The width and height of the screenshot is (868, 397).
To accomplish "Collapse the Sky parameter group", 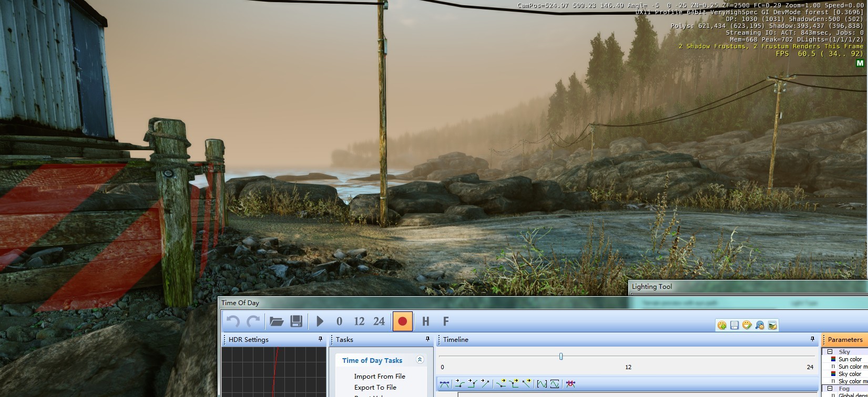I will [x=830, y=352].
